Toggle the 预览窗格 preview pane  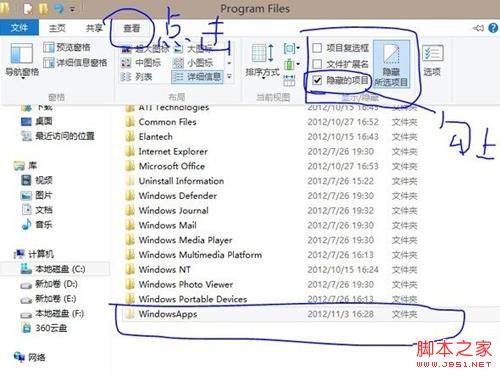pos(67,47)
